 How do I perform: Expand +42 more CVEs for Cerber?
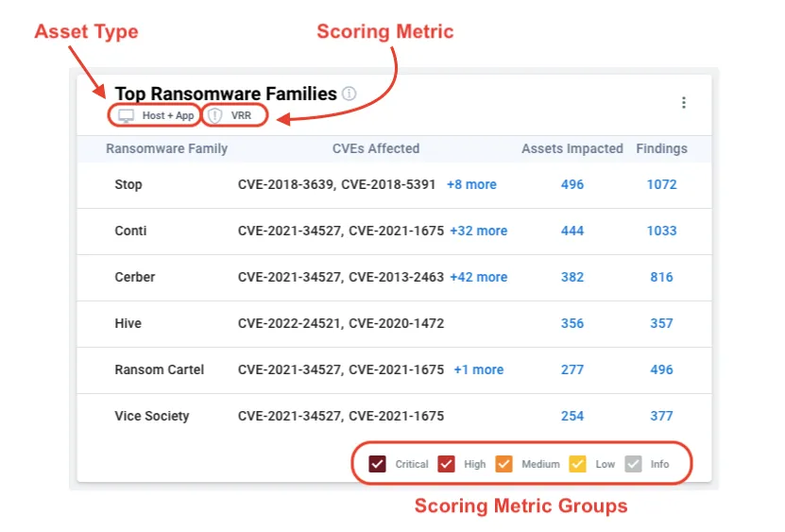click(x=479, y=277)
